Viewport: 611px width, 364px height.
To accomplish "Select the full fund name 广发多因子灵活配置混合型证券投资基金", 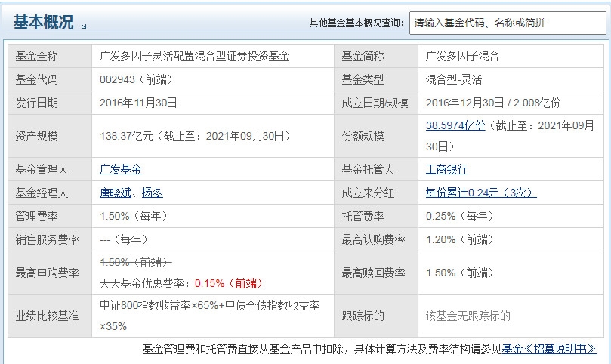I will pos(194,56).
